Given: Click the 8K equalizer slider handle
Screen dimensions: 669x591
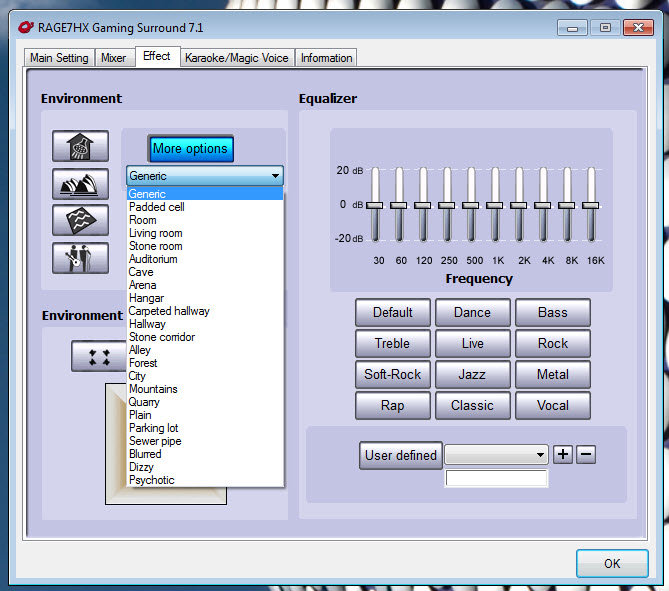Looking at the screenshot, I should (x=567, y=205).
